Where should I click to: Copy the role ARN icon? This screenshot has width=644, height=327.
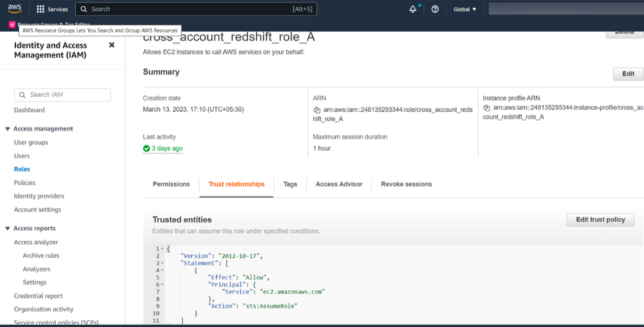tap(317, 109)
